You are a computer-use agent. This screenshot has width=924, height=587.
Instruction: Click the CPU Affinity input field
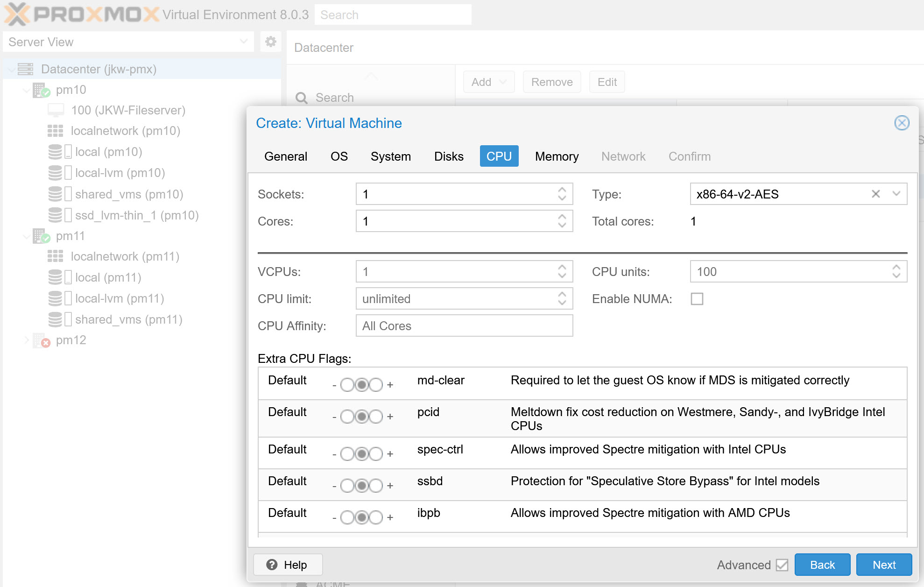point(464,326)
